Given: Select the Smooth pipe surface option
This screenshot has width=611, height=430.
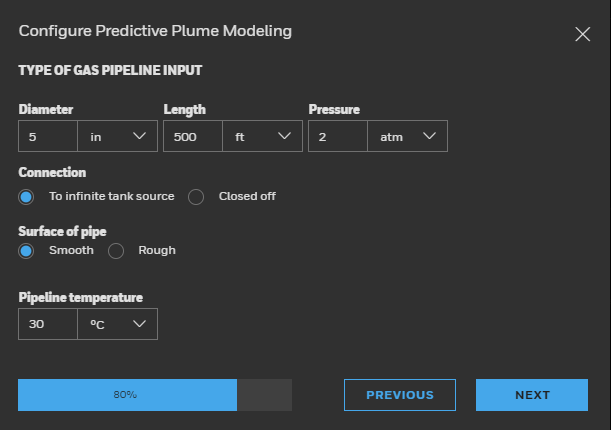Looking at the screenshot, I should click(27, 250).
